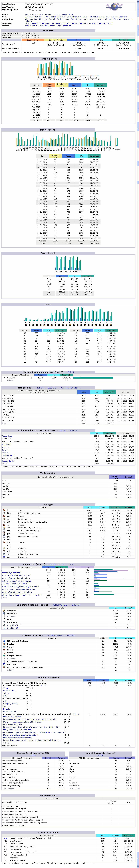Viewport: 139px width, 868px height.
Task: Open HTTP Status codes navigation link
Action: click(47, 26)
